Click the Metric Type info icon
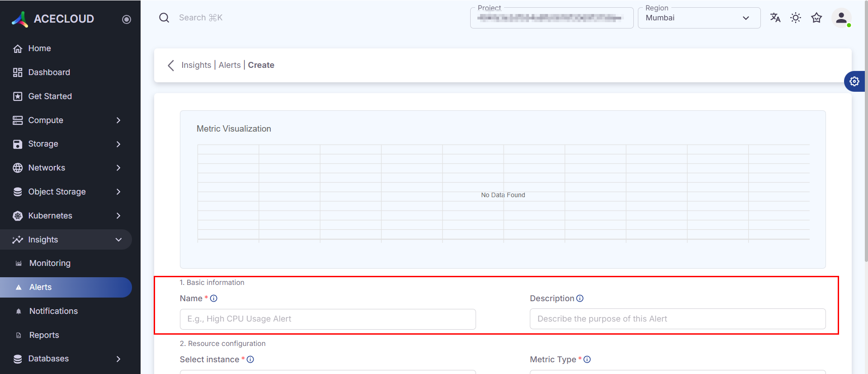This screenshot has width=868, height=374. (587, 360)
